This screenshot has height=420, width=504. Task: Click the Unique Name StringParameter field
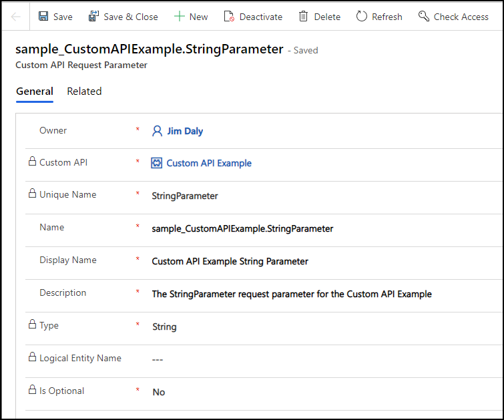click(x=185, y=196)
